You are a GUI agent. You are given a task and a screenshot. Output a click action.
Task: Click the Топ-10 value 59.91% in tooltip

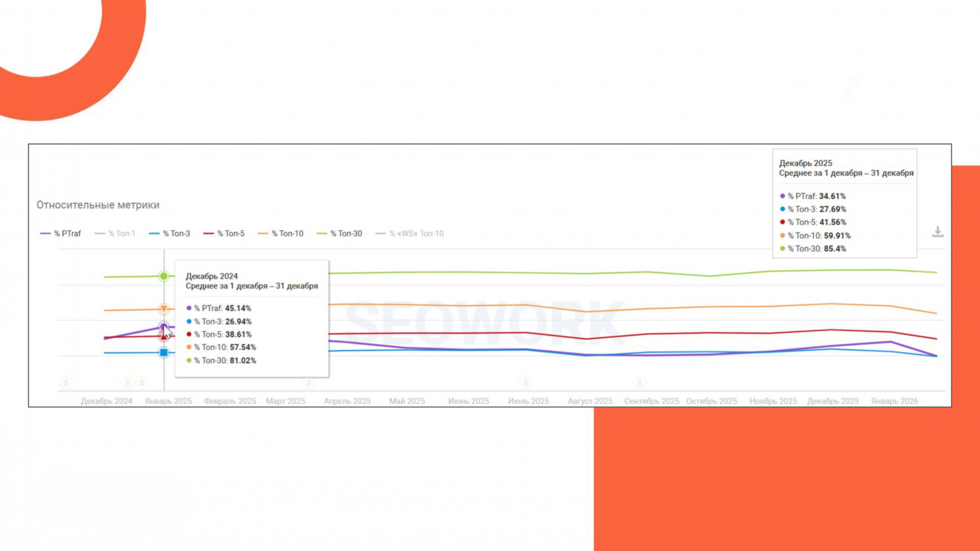(x=837, y=235)
